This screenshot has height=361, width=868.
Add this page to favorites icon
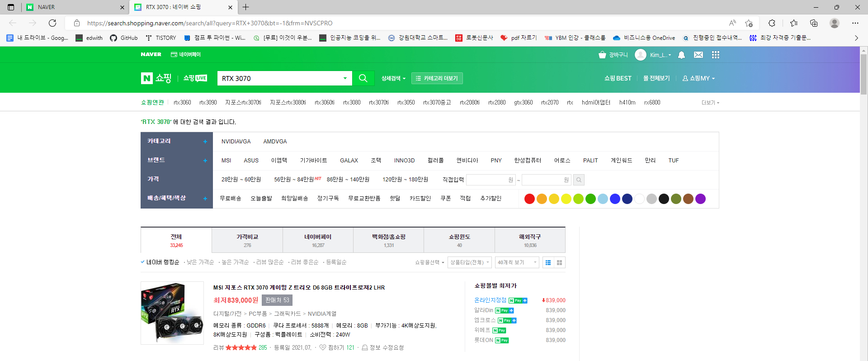(749, 23)
